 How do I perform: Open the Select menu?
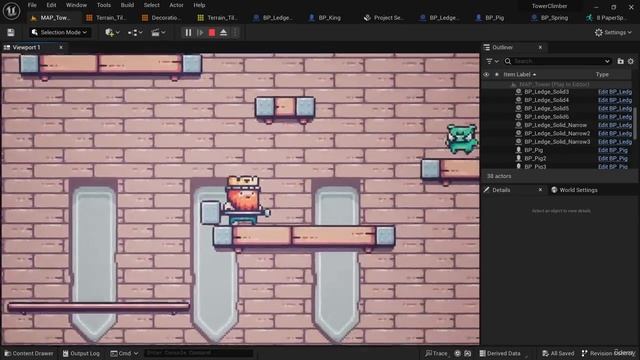pyautogui.click(x=151, y=5)
